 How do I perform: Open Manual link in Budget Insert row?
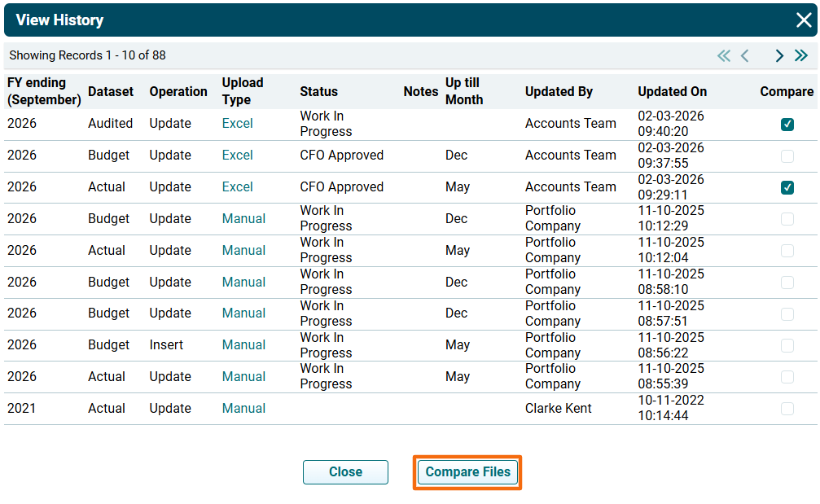243,345
